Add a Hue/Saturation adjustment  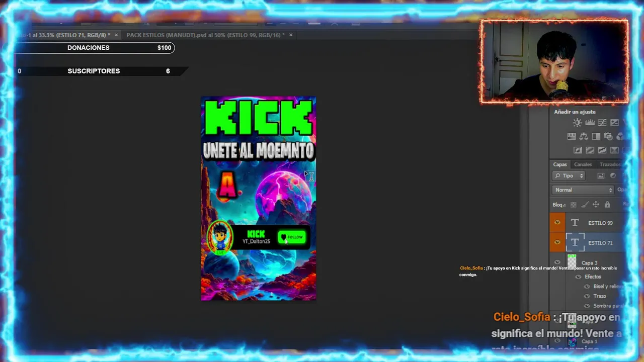coord(572,136)
